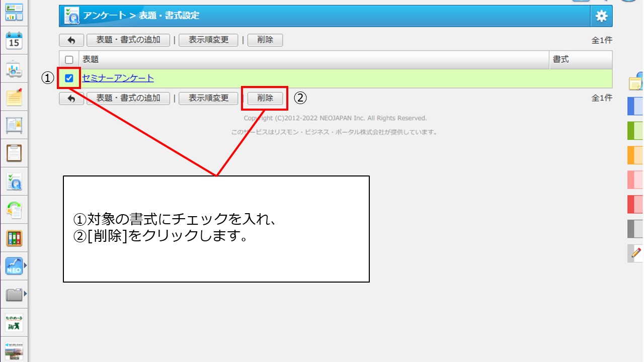This screenshot has width=644, height=362.
Task: Click the bottom 表題・書式の追加 button
Action: (x=128, y=99)
